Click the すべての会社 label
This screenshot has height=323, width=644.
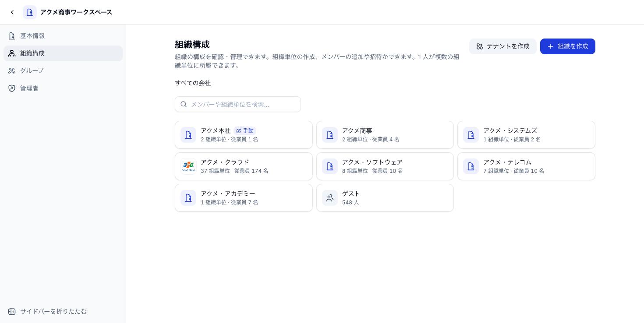(x=193, y=83)
